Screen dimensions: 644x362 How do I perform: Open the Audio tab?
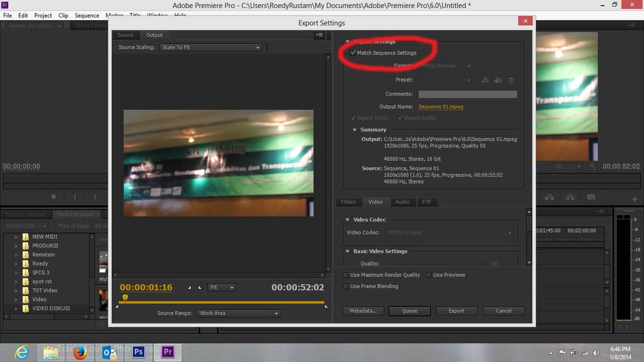point(402,202)
